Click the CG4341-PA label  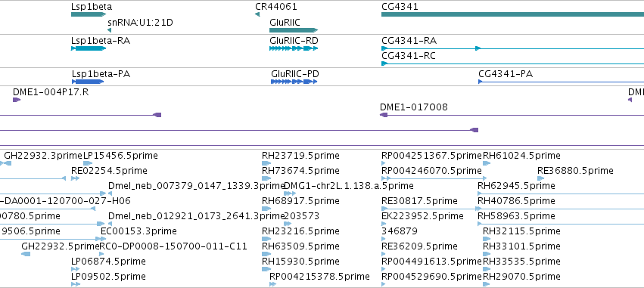[x=506, y=74]
